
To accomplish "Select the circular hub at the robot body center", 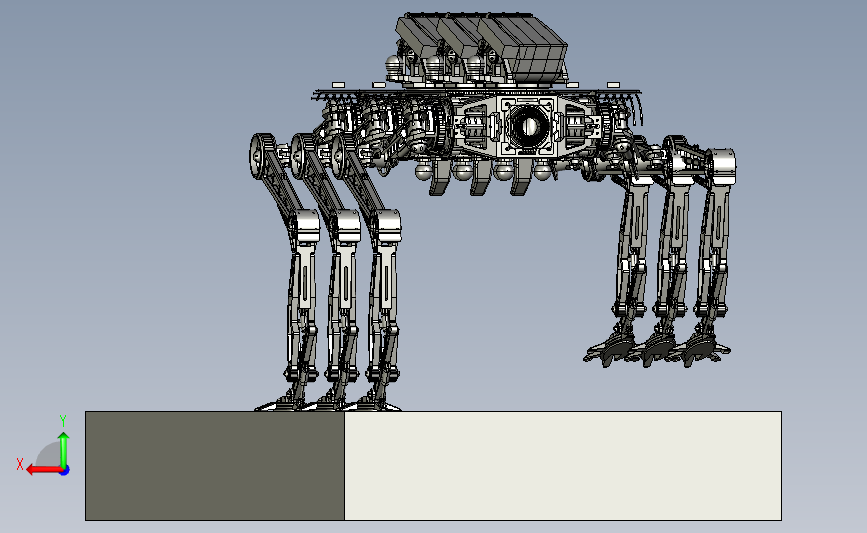I will (530, 126).
